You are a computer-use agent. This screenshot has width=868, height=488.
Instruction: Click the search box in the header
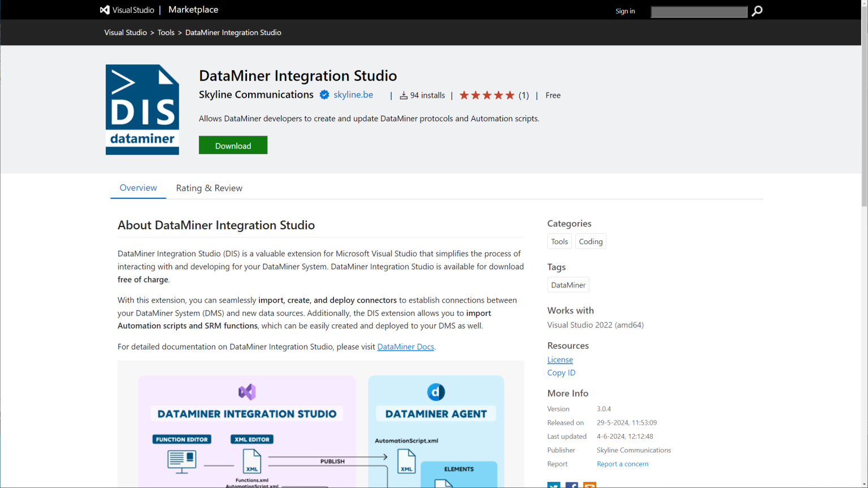698,11
